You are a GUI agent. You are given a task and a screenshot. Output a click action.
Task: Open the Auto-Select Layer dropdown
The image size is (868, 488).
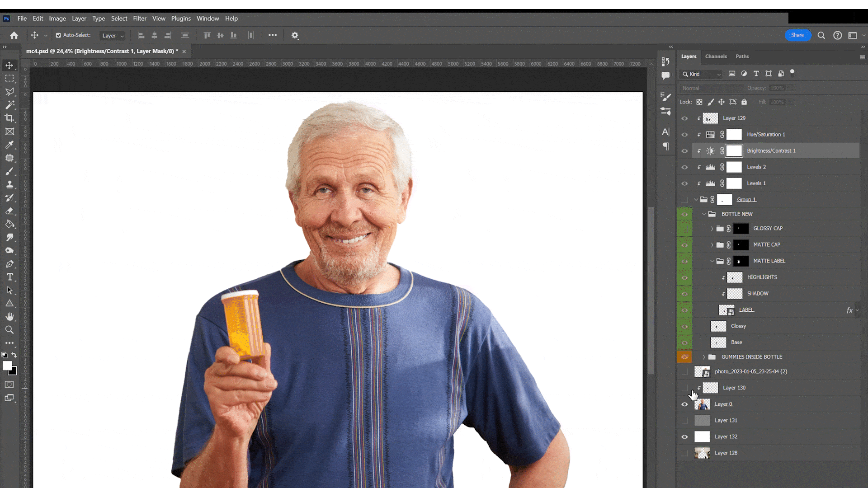click(113, 36)
